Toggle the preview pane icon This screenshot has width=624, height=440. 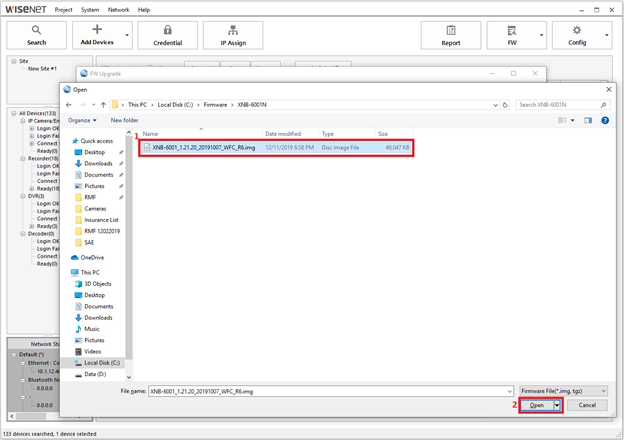point(588,120)
